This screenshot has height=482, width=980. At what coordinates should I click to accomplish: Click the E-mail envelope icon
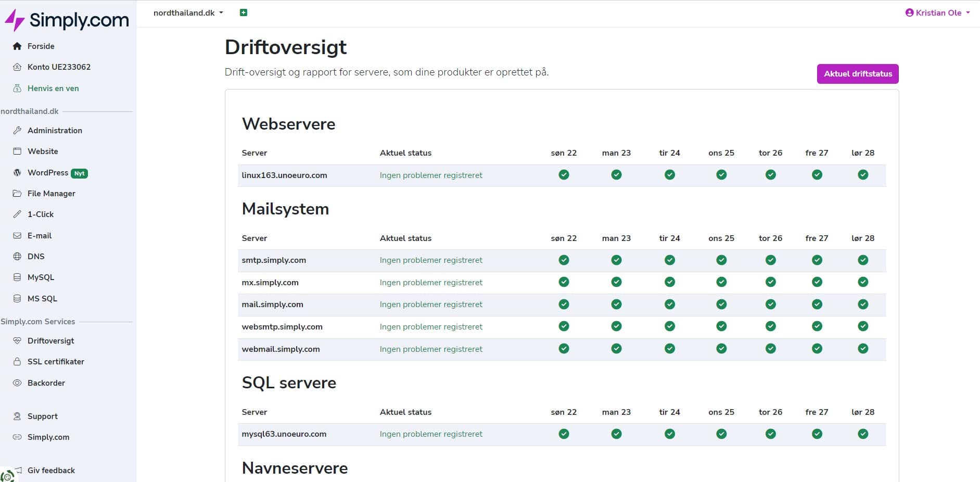[x=17, y=235]
